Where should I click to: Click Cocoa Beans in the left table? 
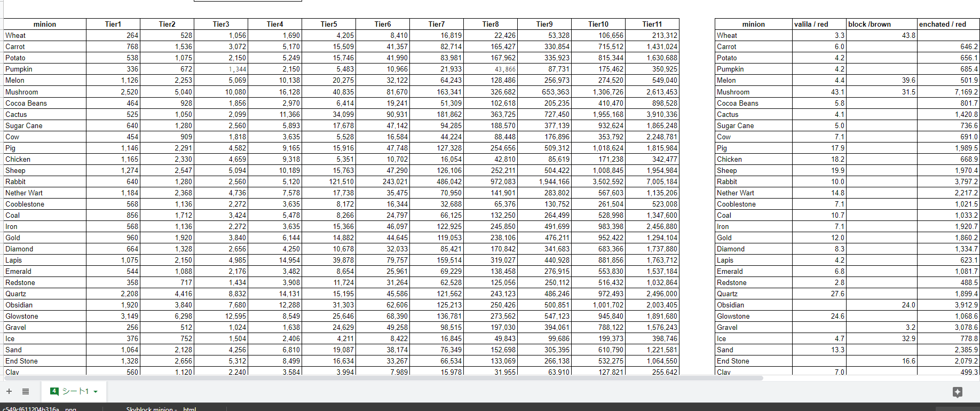click(x=45, y=103)
